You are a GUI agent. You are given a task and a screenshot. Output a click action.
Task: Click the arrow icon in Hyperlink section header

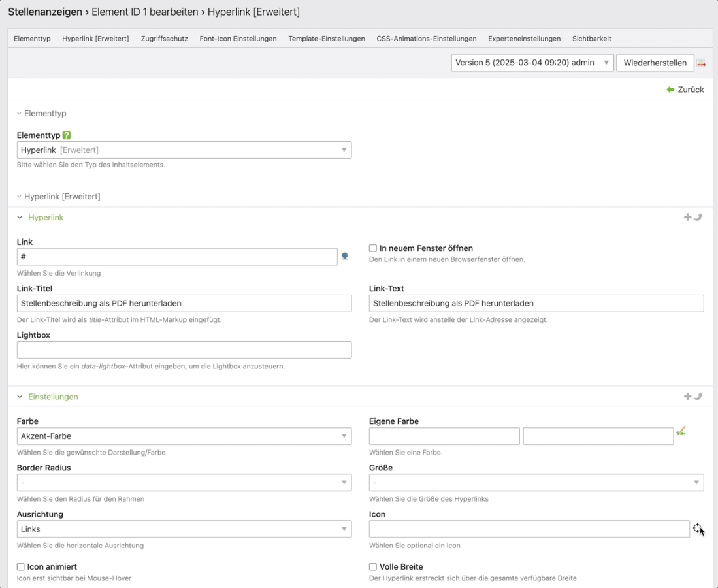(x=698, y=217)
